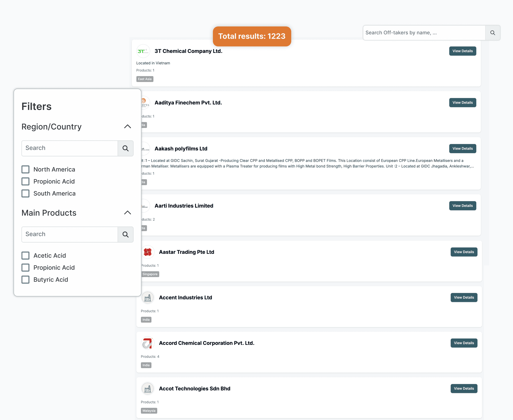Image resolution: width=513 pixels, height=420 pixels.
Task: View Details of Aakash polyfilms Ltd
Action: (x=462, y=149)
